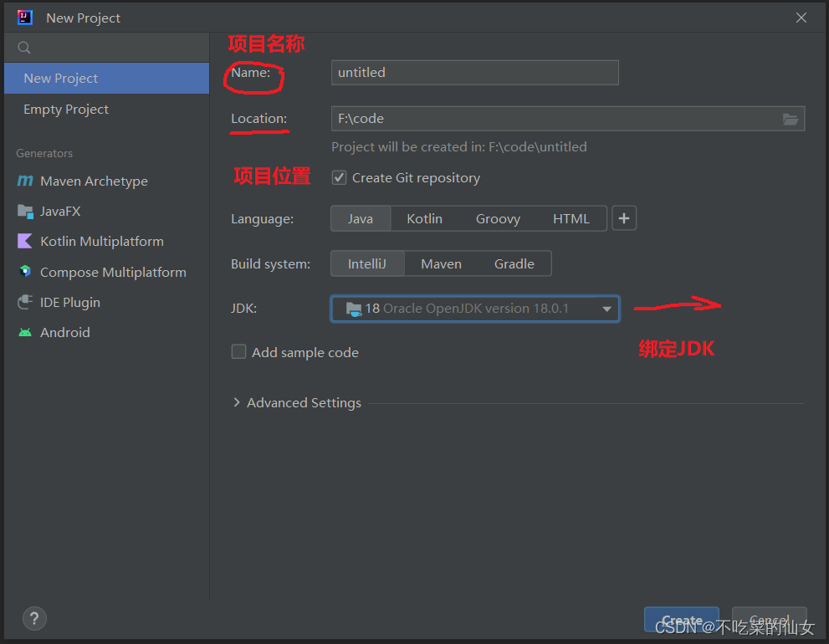Click the IDE Plugin icon
Screen dimensions: 829x644
point(25,302)
